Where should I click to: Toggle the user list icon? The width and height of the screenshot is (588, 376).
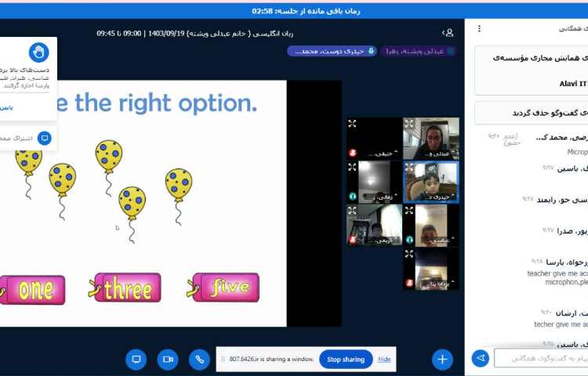pos(448,33)
